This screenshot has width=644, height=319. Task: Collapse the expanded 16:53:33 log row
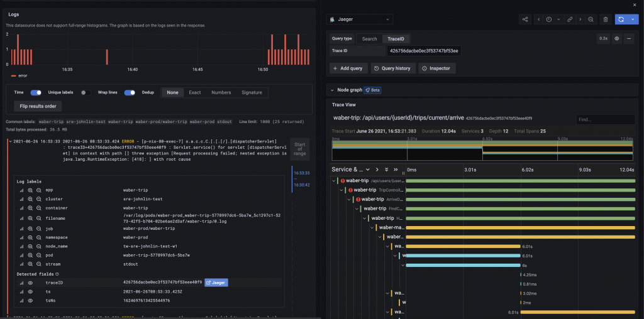pyautogui.click(x=10, y=142)
